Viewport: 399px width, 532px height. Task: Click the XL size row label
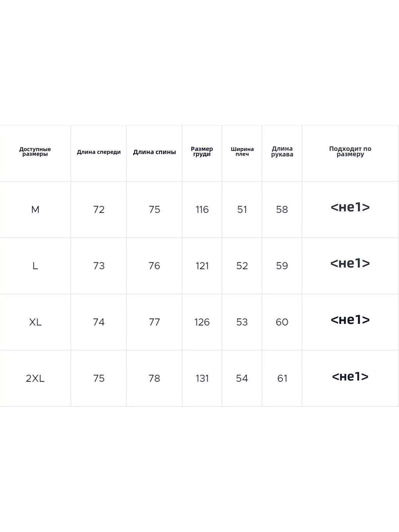coord(35,322)
